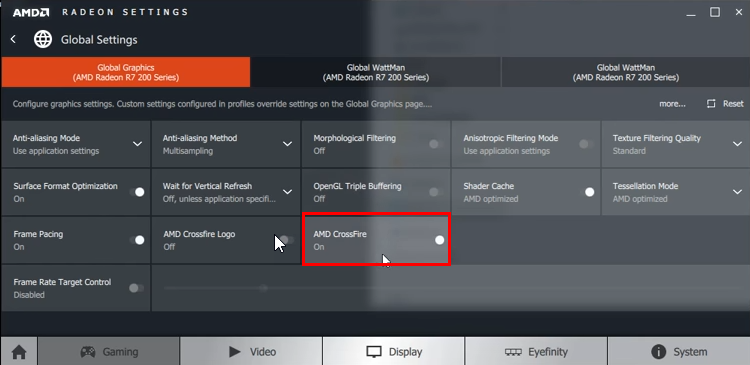Enable OpenGL Triple Buffering switch

pos(435,192)
